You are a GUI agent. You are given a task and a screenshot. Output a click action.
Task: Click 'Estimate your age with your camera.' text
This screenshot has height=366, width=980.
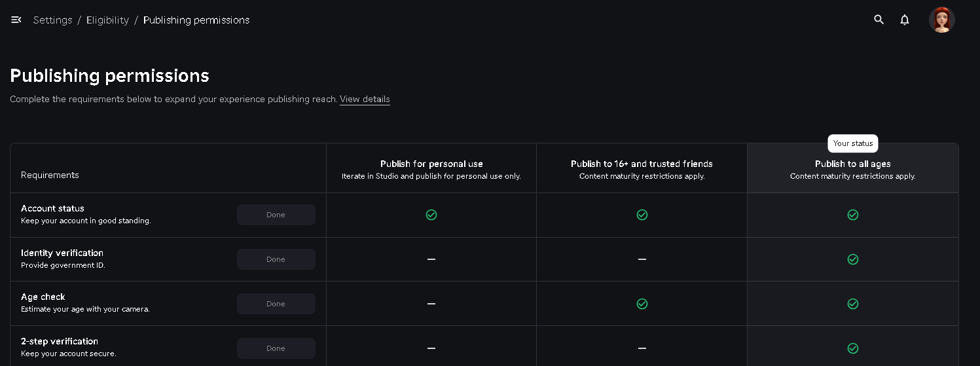(x=85, y=309)
